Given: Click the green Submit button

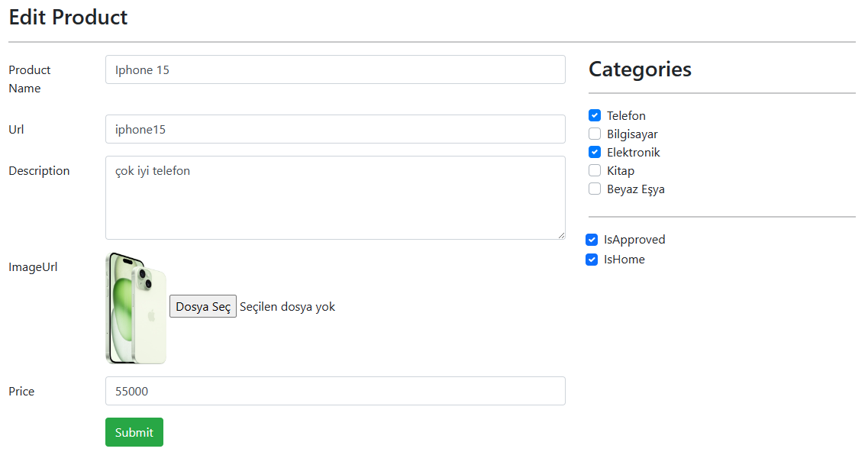Looking at the screenshot, I should tap(134, 432).
